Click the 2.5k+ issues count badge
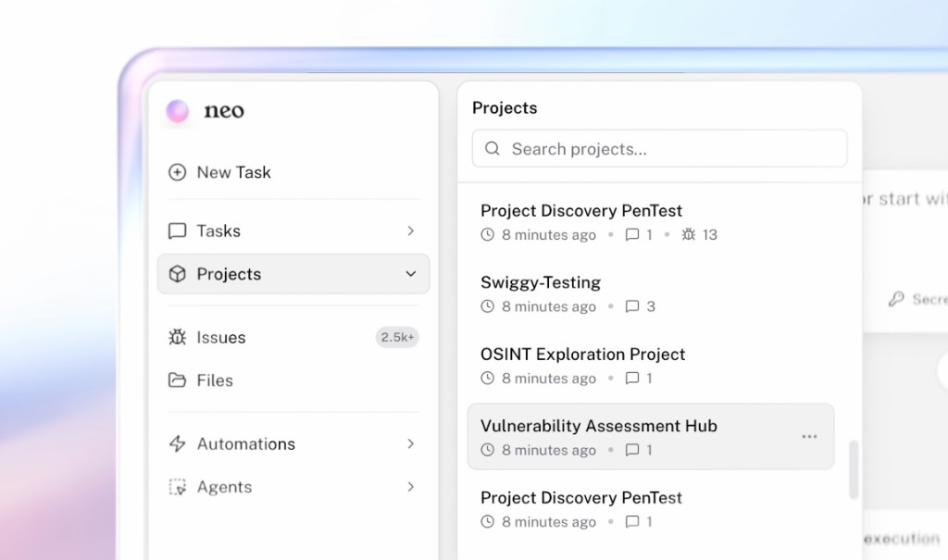 click(397, 338)
